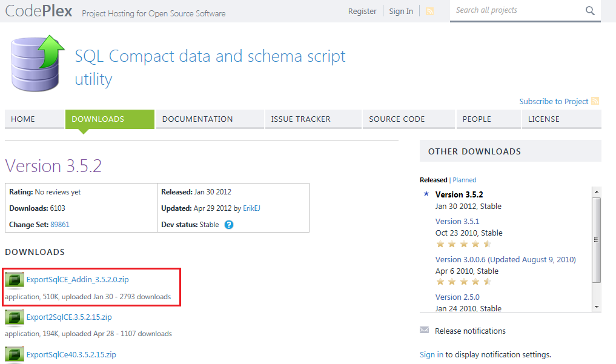Show Planned downloads in Other Downloads

pyautogui.click(x=464, y=180)
